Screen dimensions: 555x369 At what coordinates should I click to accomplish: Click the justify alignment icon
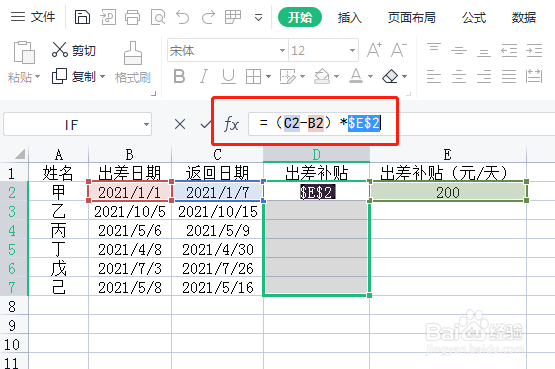click(x=509, y=76)
